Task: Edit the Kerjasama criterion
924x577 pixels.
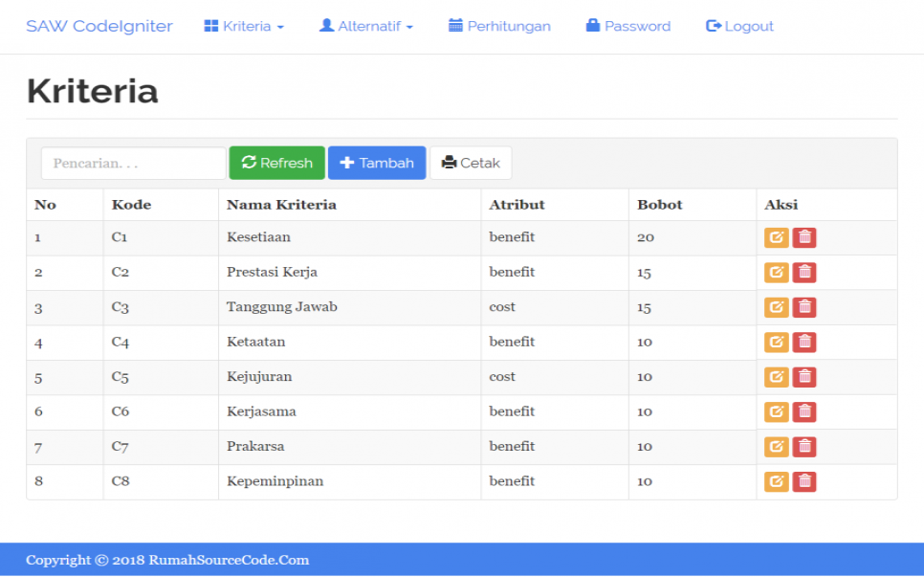Action: (x=776, y=411)
